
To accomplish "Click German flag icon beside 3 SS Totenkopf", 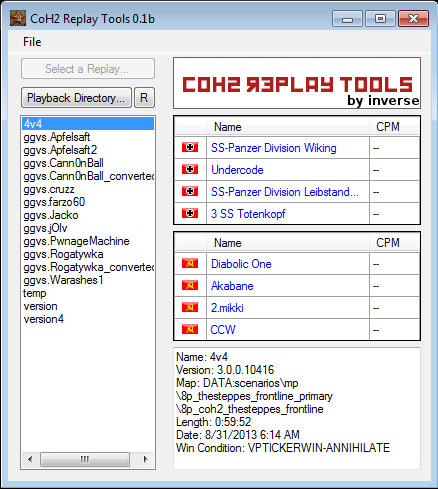I will [x=190, y=213].
